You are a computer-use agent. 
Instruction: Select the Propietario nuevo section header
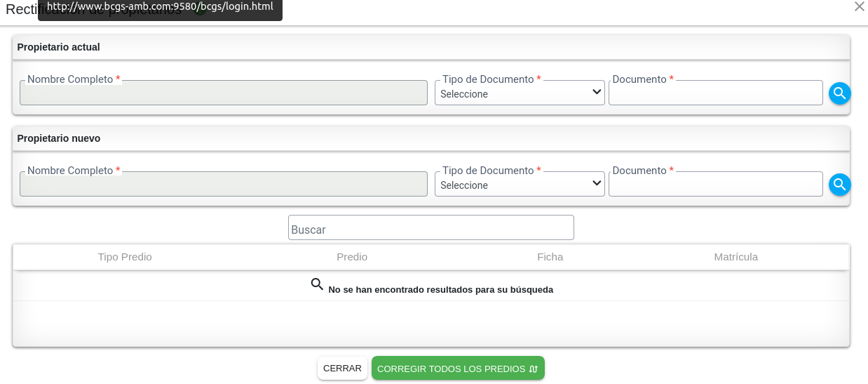59,138
